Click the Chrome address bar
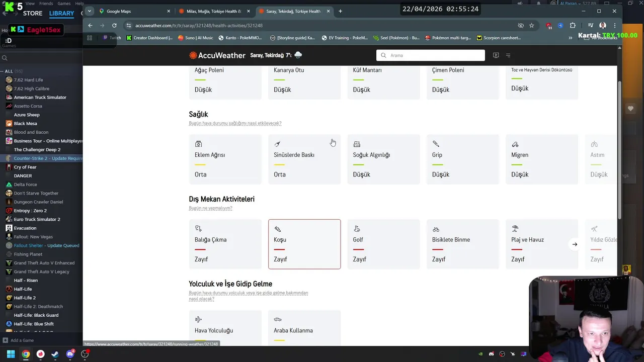This screenshot has width=644, height=362. click(x=322, y=25)
